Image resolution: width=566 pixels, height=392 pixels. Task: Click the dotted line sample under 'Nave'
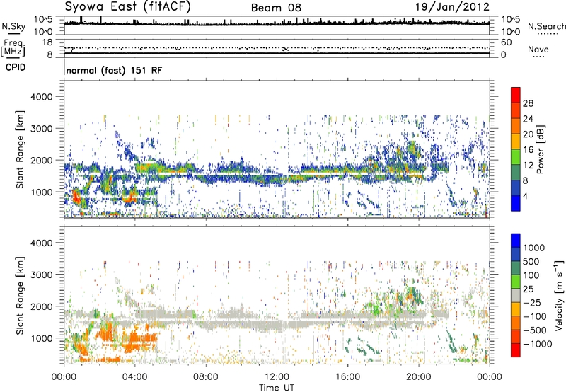[538, 57]
